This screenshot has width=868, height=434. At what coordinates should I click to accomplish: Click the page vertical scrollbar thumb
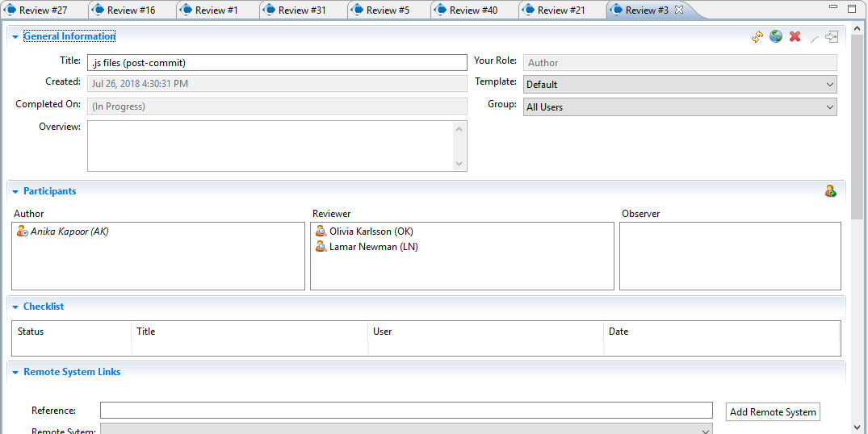click(857, 127)
